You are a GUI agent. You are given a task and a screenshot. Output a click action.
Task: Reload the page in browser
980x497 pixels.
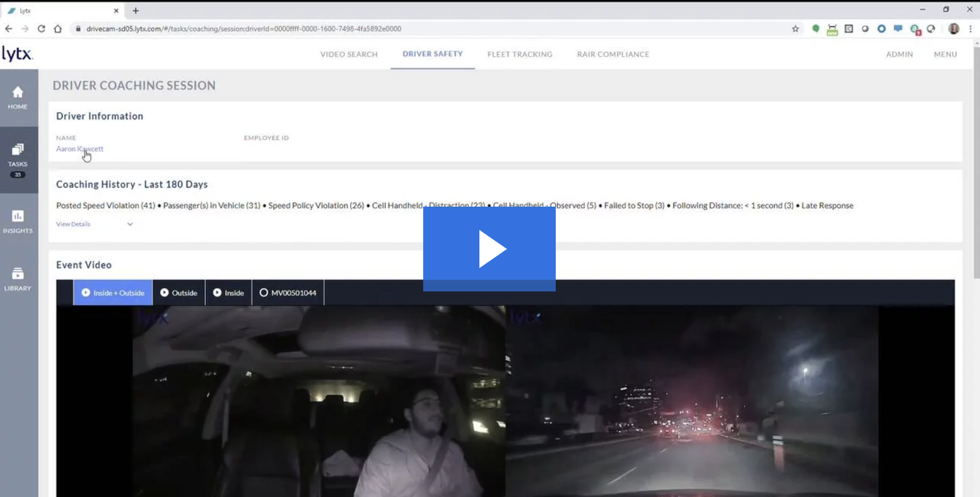coord(41,29)
